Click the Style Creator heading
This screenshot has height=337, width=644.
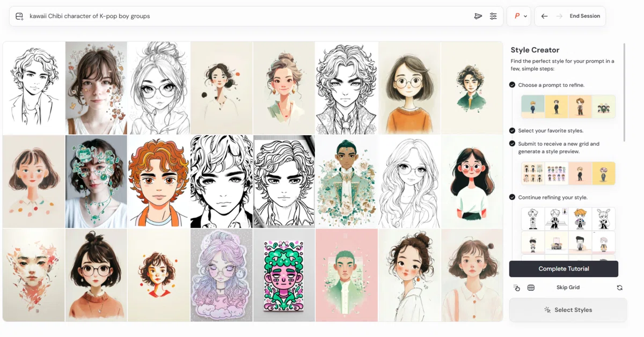pos(535,50)
